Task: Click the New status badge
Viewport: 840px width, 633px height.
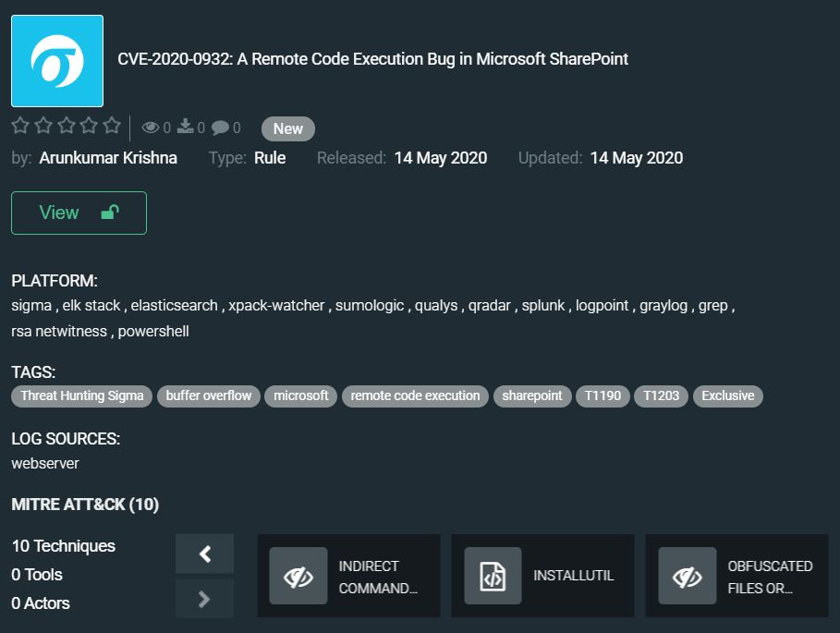Action: (x=288, y=128)
